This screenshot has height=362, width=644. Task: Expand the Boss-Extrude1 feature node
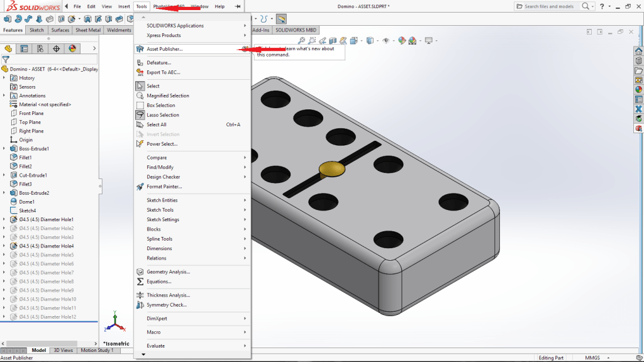[x=4, y=149]
